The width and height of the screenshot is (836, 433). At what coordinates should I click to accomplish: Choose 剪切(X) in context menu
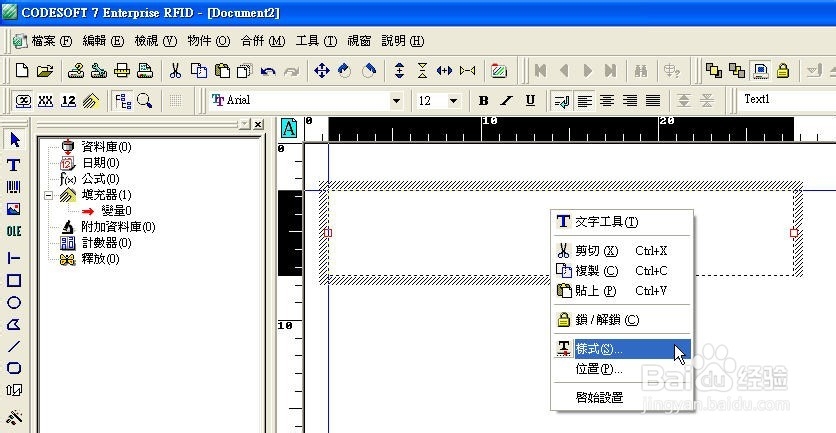tap(623, 251)
